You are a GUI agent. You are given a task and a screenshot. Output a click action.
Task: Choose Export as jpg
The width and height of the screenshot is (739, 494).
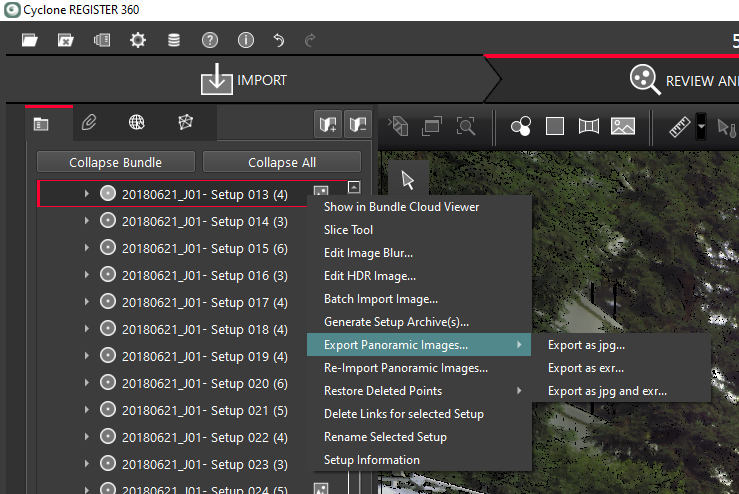click(x=586, y=346)
